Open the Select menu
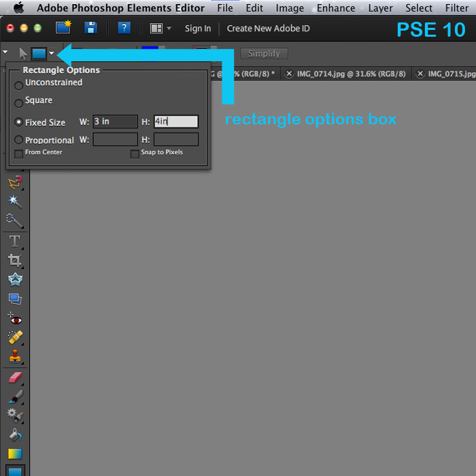Viewport: 476px width, 476px height. 419,8
